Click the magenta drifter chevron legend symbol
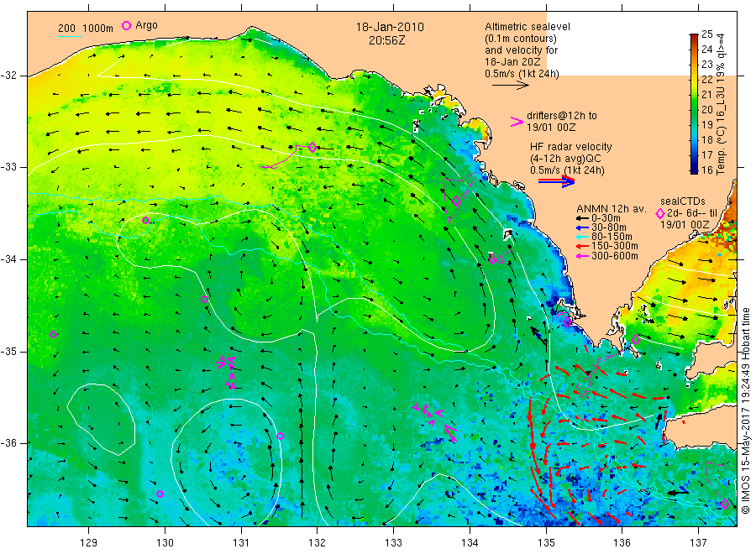Image resolution: width=756 pixels, height=554 pixels. (x=517, y=122)
